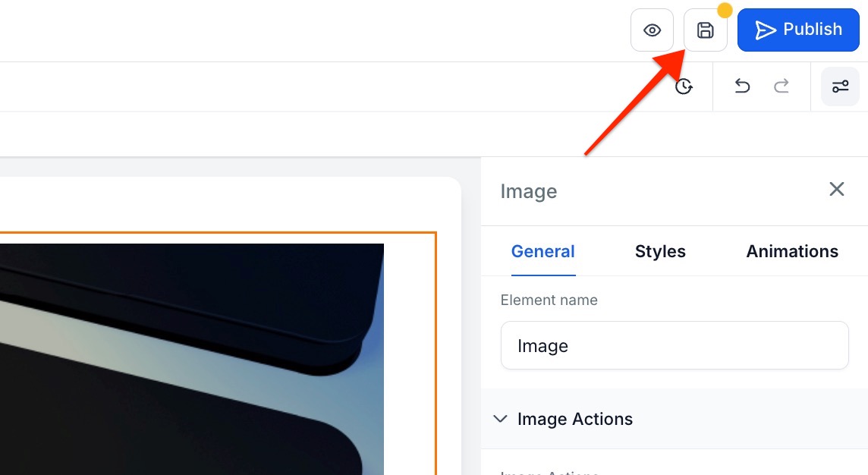Click the Image Actions section header text
This screenshot has width=868, height=475.
click(574, 419)
